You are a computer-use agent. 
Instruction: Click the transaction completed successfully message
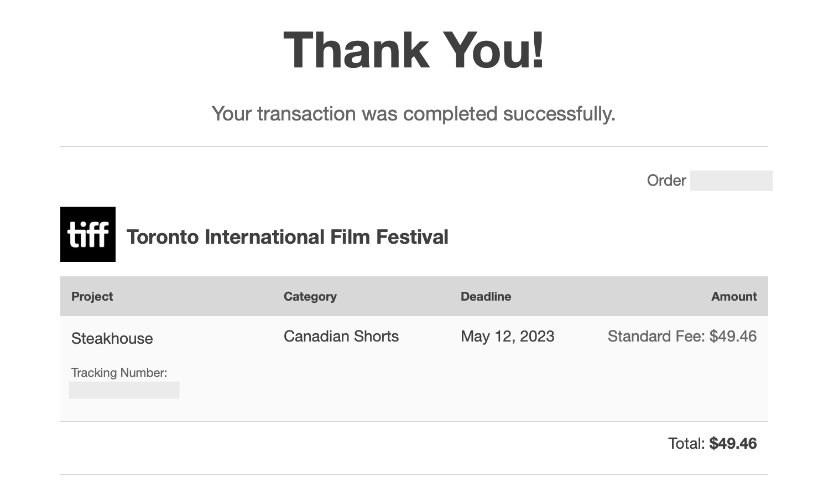(x=414, y=114)
